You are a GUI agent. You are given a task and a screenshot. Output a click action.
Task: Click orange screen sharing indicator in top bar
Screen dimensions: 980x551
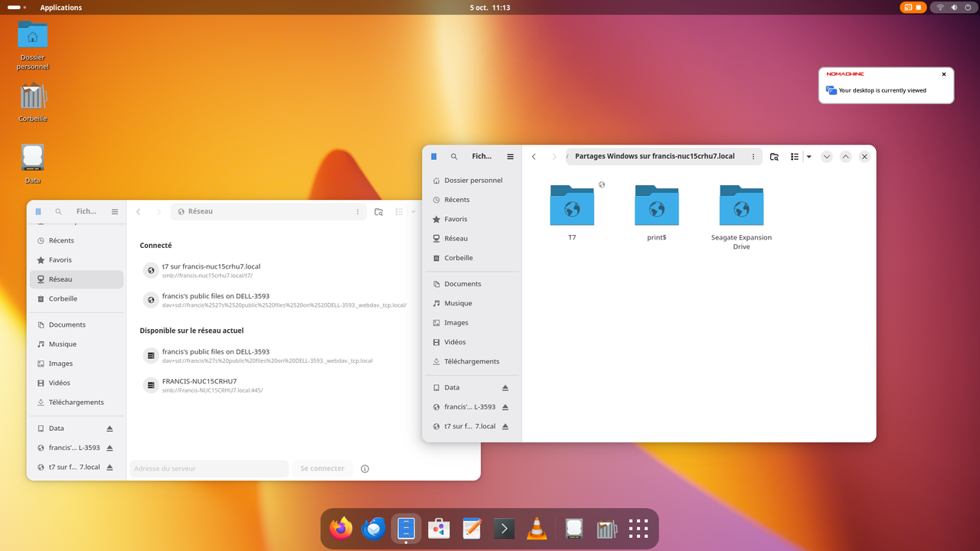click(x=913, y=8)
